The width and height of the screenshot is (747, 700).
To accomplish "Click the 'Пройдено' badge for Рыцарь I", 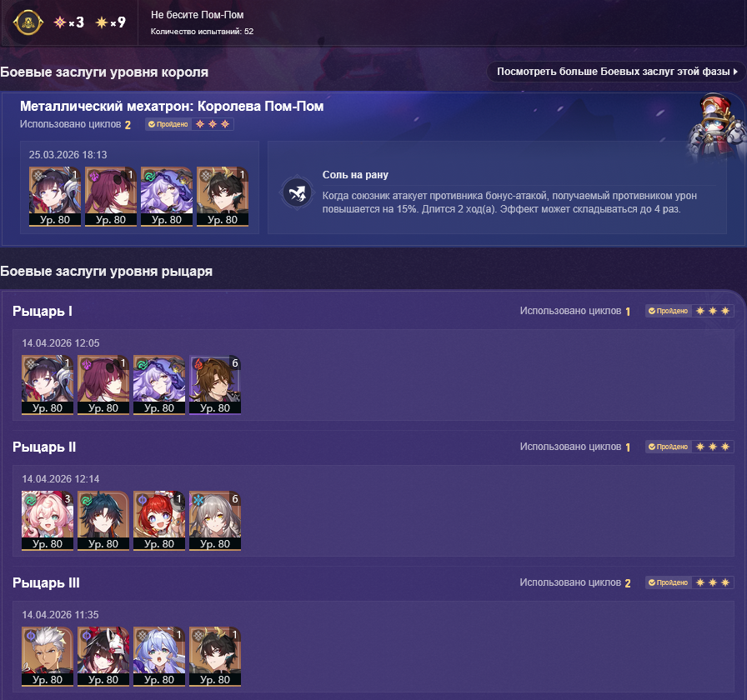I will click(x=668, y=311).
